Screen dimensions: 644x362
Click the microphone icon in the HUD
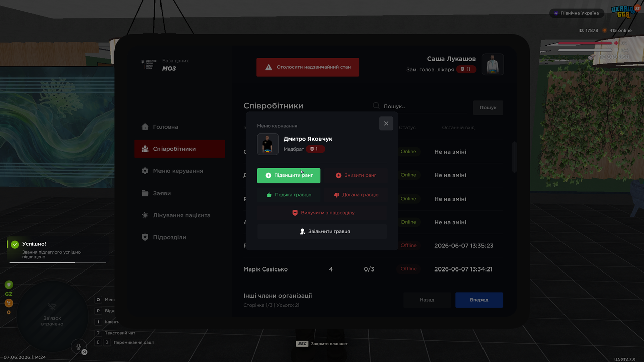[x=78, y=346]
